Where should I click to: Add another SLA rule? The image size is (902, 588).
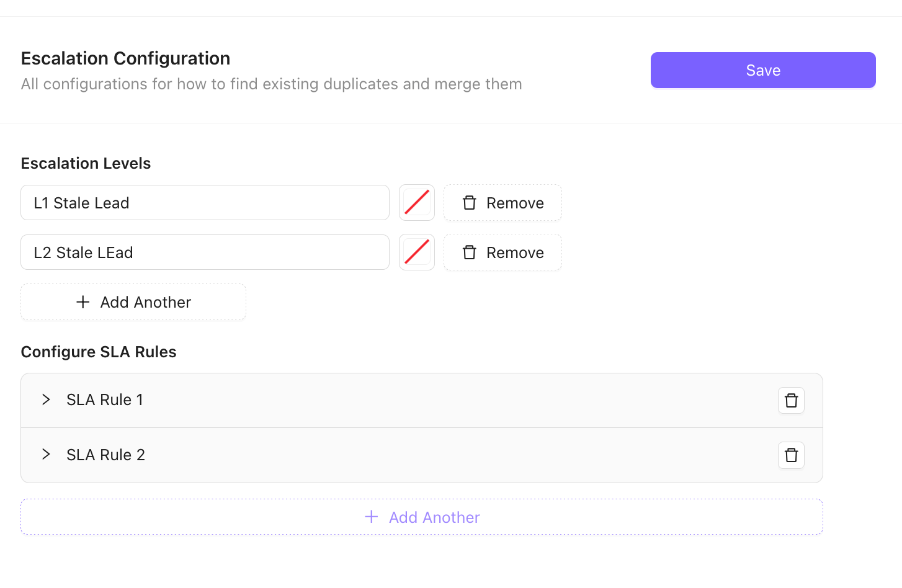[422, 517]
